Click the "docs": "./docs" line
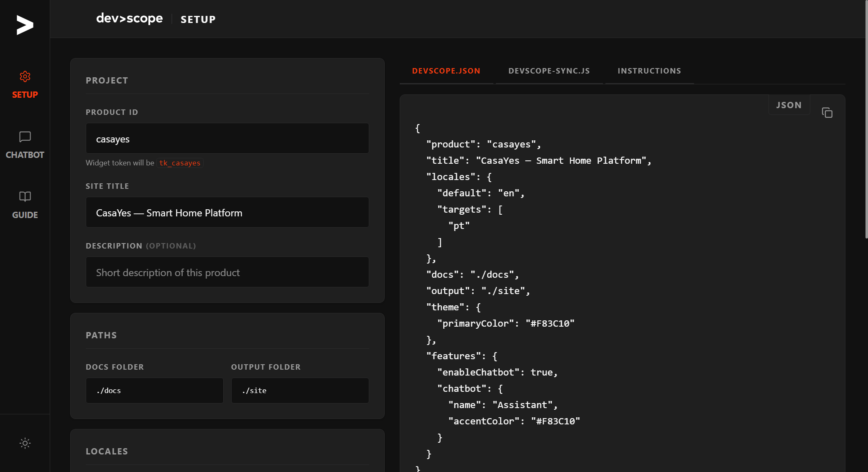This screenshot has width=868, height=472. point(472,274)
